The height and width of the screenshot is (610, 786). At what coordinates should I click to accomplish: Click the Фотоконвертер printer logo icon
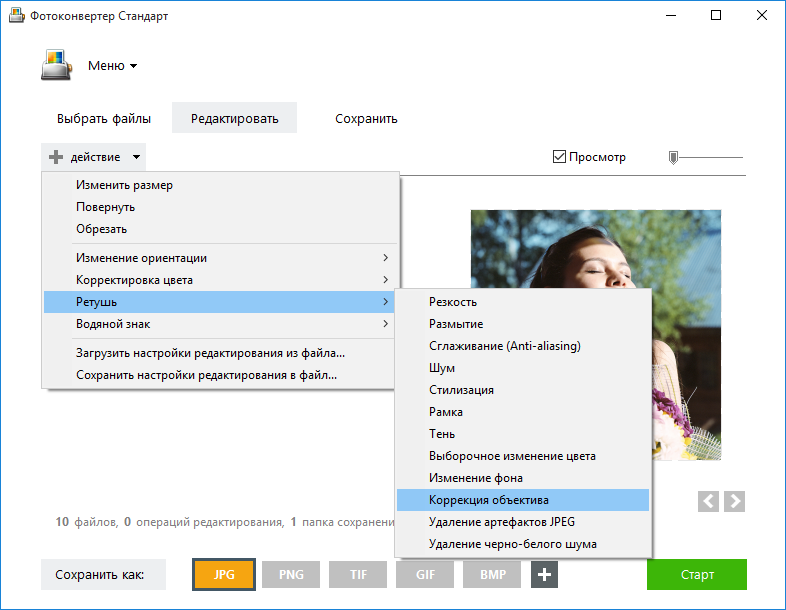click(x=56, y=65)
